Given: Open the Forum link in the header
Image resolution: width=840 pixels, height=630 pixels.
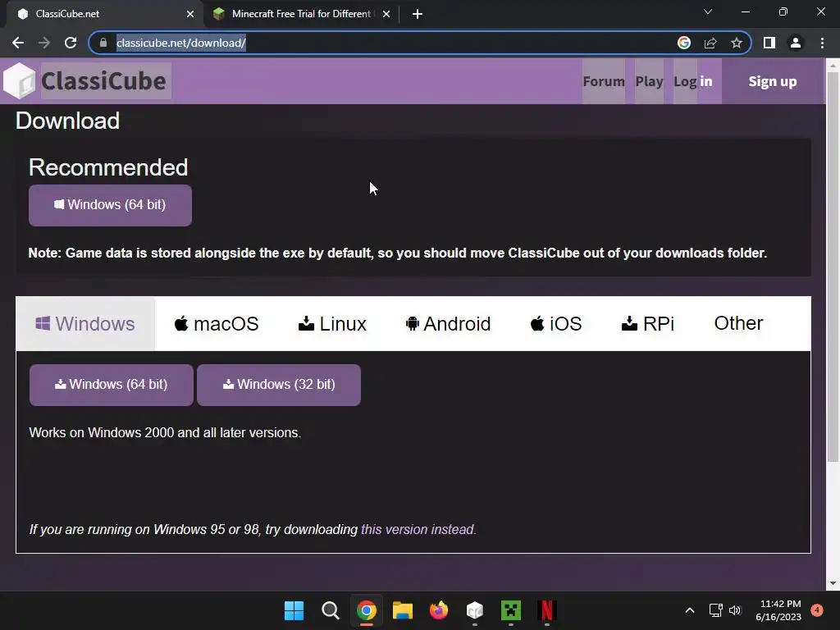Looking at the screenshot, I should 604,81.
